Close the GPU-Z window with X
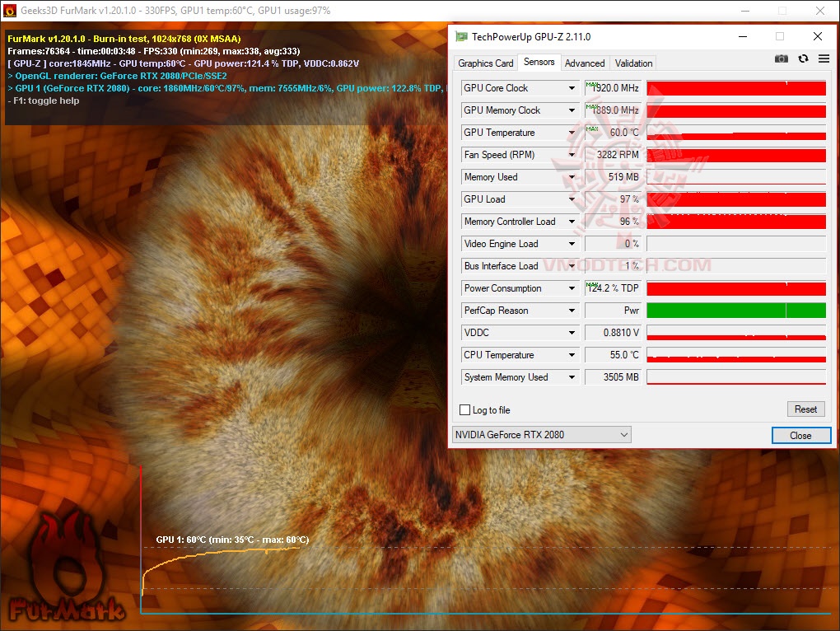 click(x=818, y=36)
